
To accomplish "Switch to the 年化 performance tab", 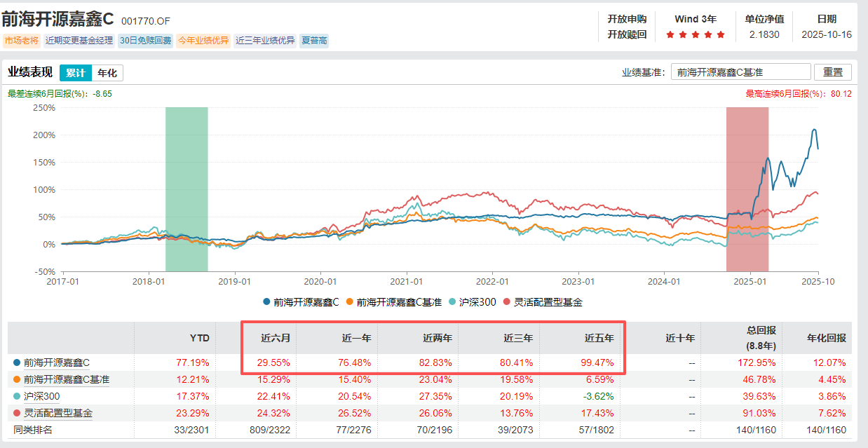I will (107, 73).
